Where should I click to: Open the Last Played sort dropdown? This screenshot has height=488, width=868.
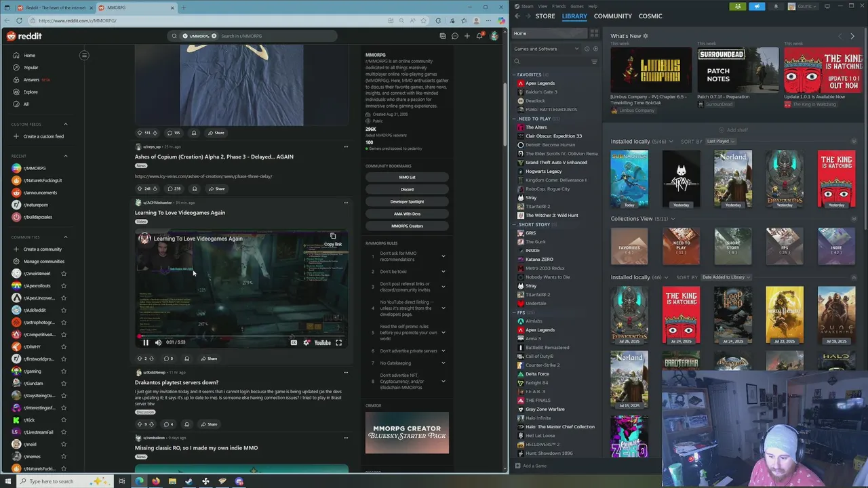pyautogui.click(x=721, y=142)
